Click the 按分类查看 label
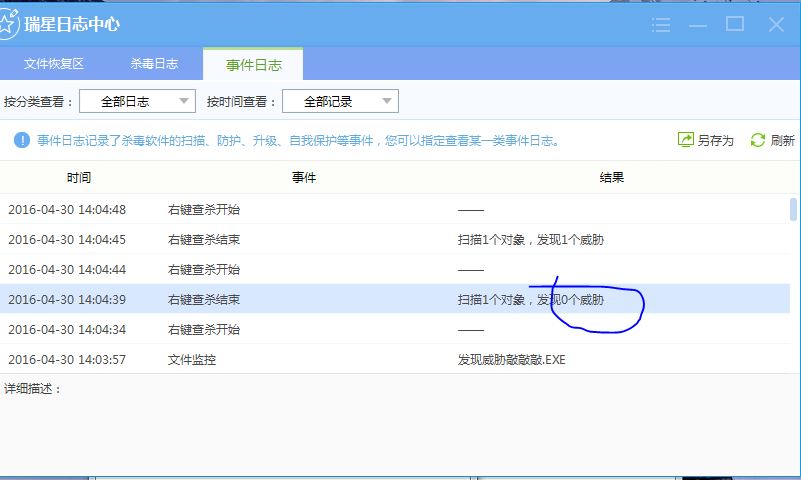This screenshot has width=801, height=480. click(38, 102)
